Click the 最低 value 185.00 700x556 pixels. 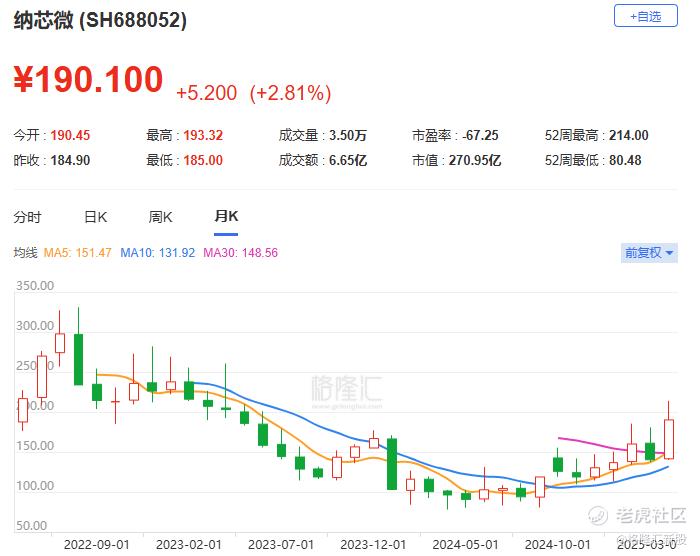[x=203, y=160]
